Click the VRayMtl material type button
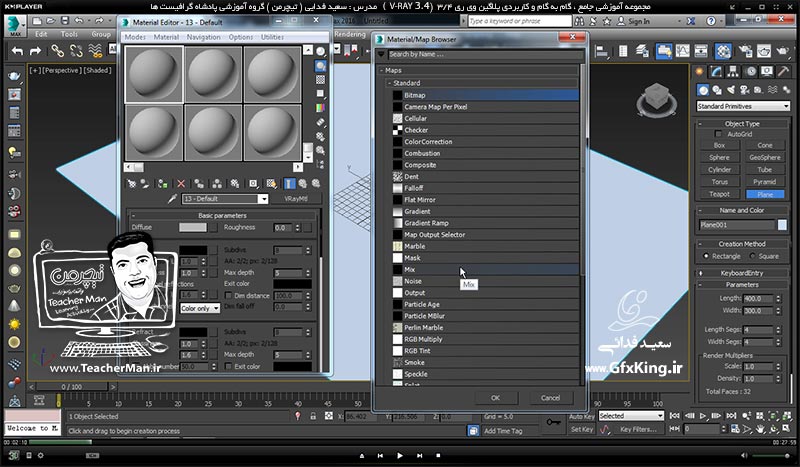 click(296, 199)
